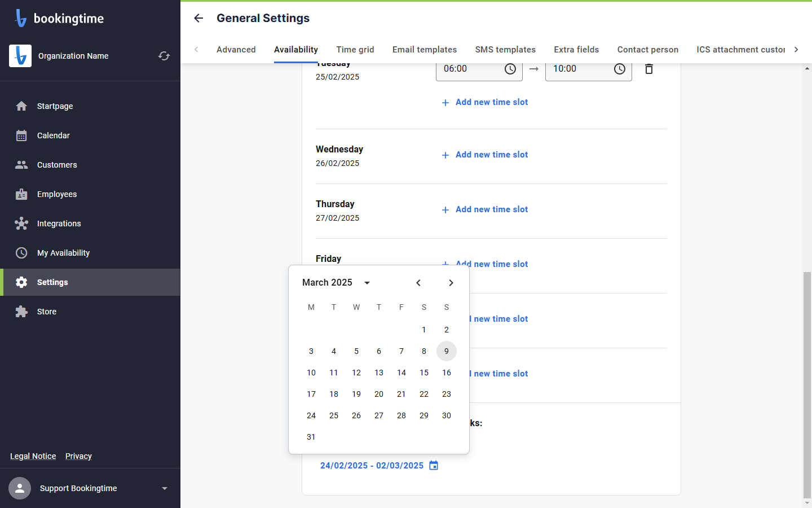Viewport: 812px width, 508px height.
Task: Open the March 2025 month-year dropdown
Action: pos(336,282)
